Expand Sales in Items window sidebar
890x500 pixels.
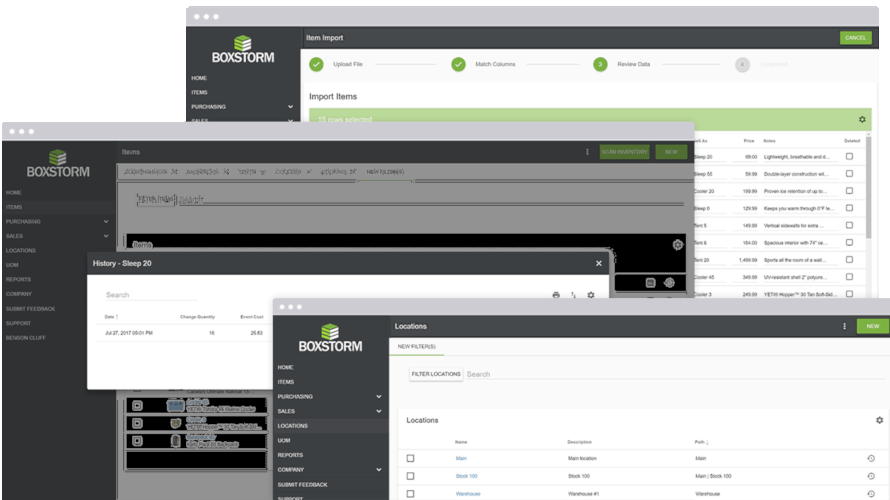click(106, 236)
